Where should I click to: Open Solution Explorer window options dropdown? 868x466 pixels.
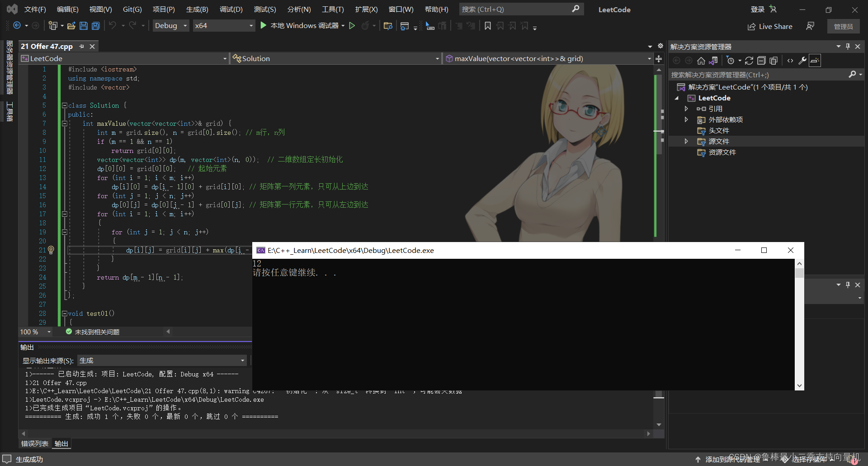pos(839,46)
